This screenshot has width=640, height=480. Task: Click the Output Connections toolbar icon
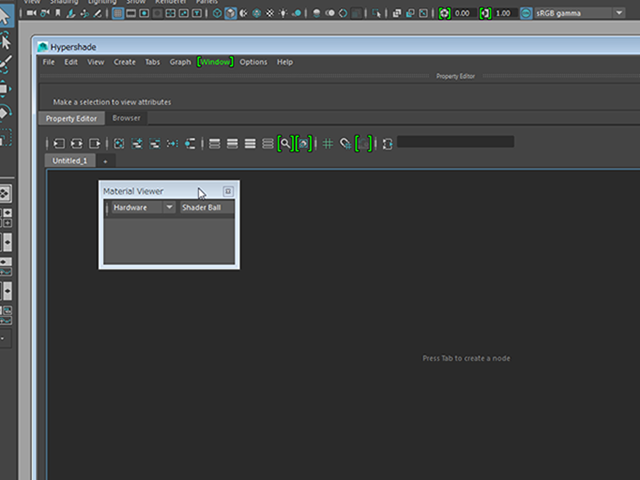95,144
